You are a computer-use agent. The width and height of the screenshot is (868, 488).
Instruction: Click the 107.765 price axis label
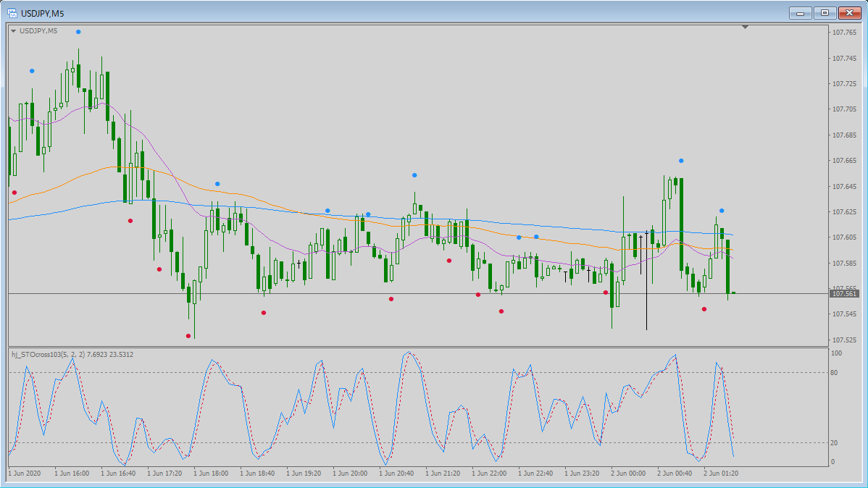845,33
